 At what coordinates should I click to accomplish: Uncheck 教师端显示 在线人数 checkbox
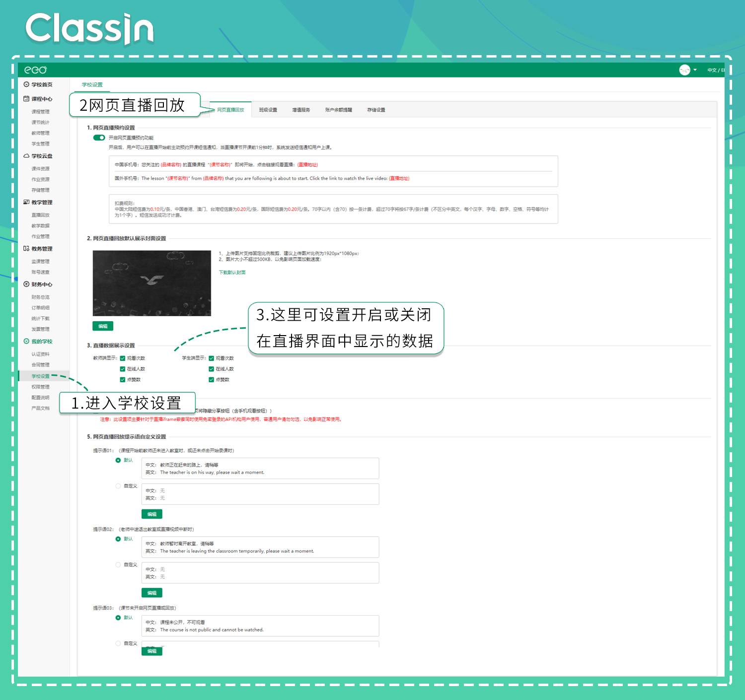122,369
